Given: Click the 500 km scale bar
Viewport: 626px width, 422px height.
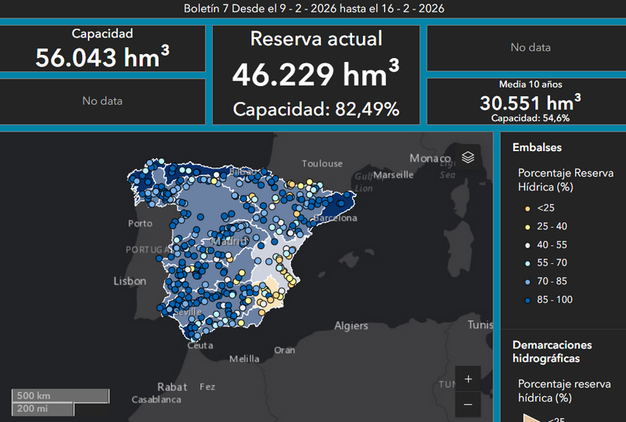Looking at the screenshot, I should click(60, 395).
